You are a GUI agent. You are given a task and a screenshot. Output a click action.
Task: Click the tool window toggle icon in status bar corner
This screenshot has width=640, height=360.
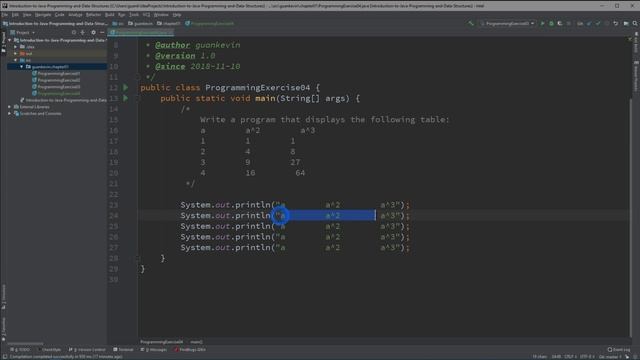(x=4, y=357)
